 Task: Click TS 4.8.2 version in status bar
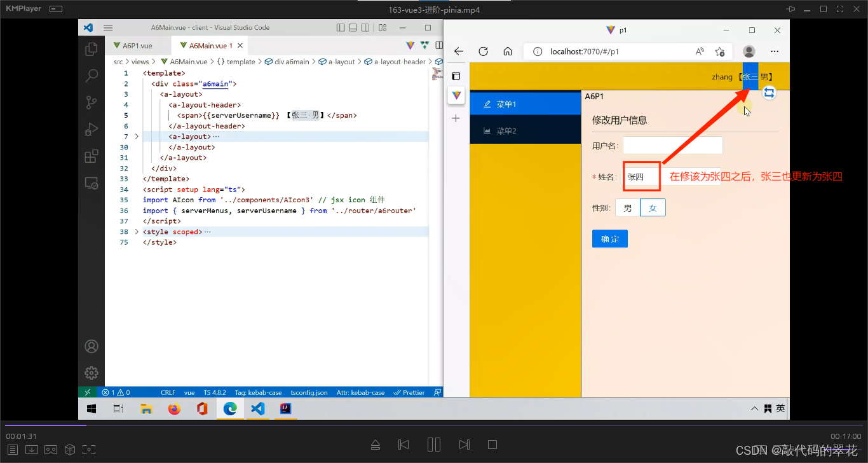pos(215,392)
